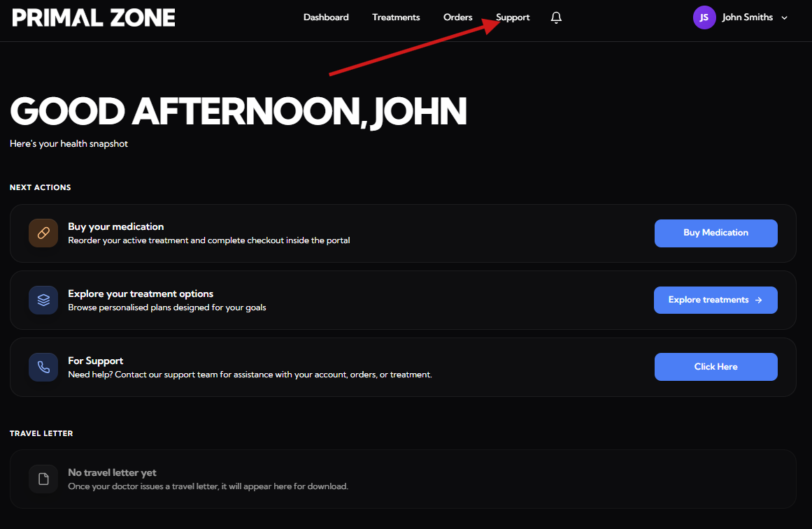
Task: Open the notifications bell icon
Action: 556,17
